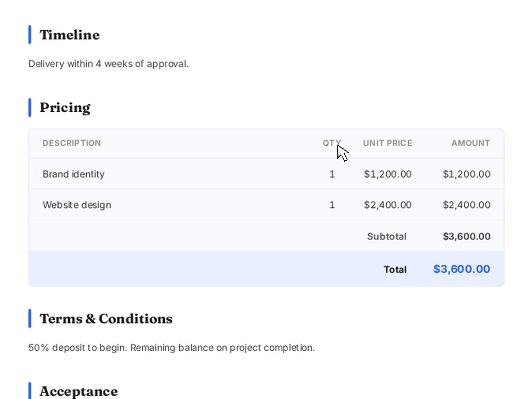Select the Terms & Conditions heading
The height and width of the screenshot is (399, 532).
tap(106, 319)
